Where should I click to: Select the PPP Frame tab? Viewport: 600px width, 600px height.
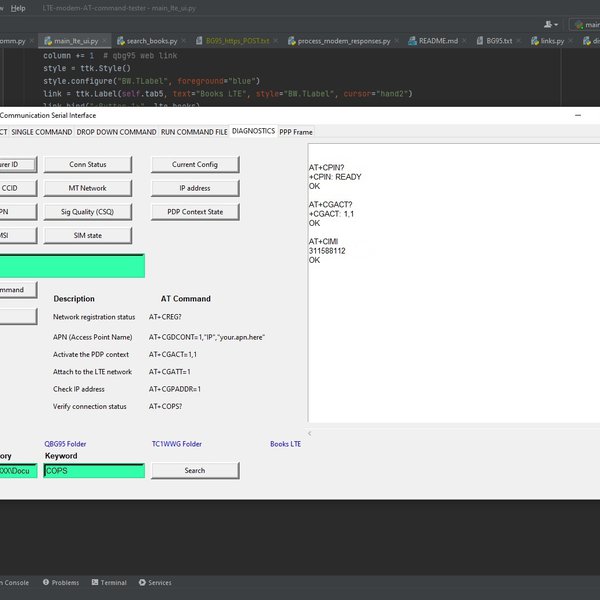coord(296,132)
